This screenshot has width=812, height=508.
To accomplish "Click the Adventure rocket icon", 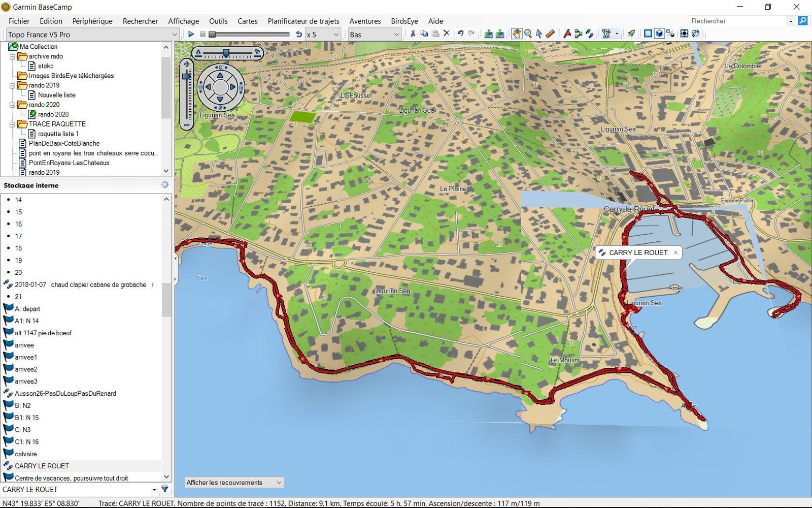I will (x=631, y=34).
